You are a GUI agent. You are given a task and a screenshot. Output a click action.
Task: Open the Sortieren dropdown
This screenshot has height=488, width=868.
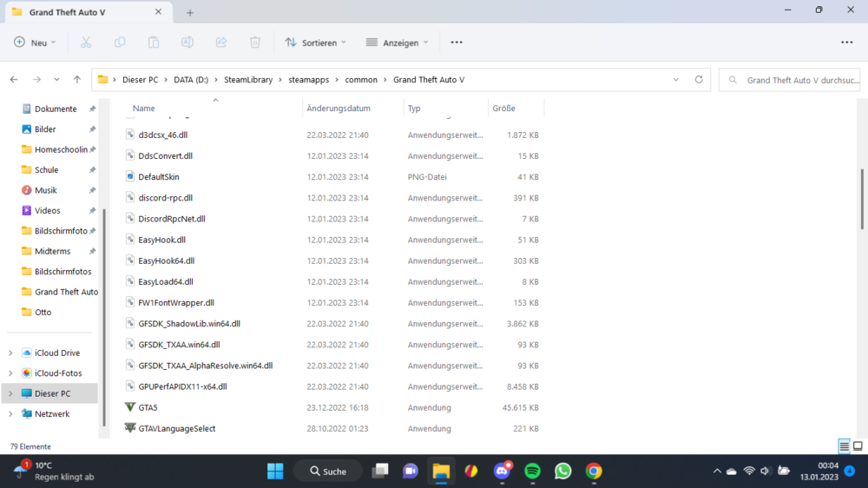[x=316, y=43]
